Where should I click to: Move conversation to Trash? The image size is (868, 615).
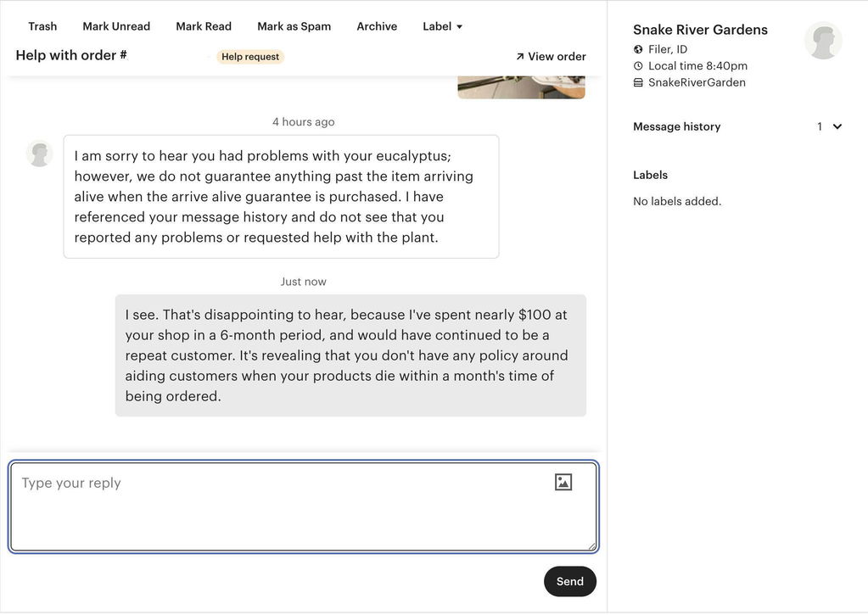coord(42,26)
